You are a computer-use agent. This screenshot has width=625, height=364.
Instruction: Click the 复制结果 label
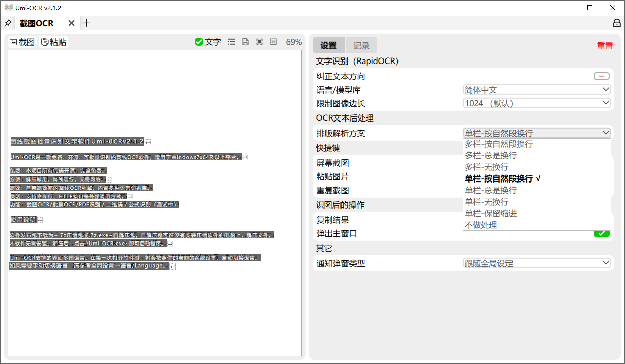(332, 220)
